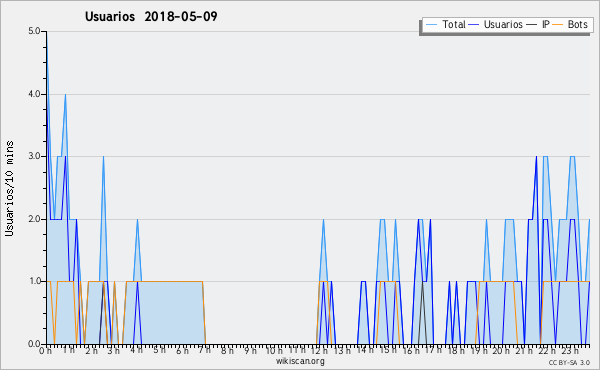Click the 20 h marker on time axis
This screenshot has height=370, width=600.
(501, 350)
